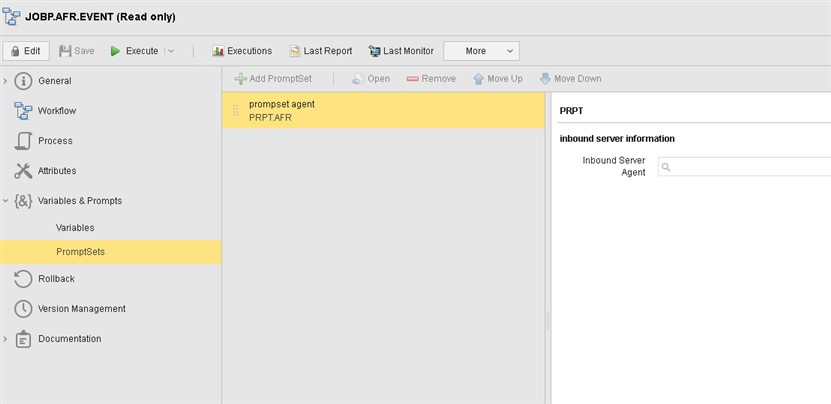Click the Save floppy disk icon
831x404 pixels.
pyautogui.click(x=65, y=51)
